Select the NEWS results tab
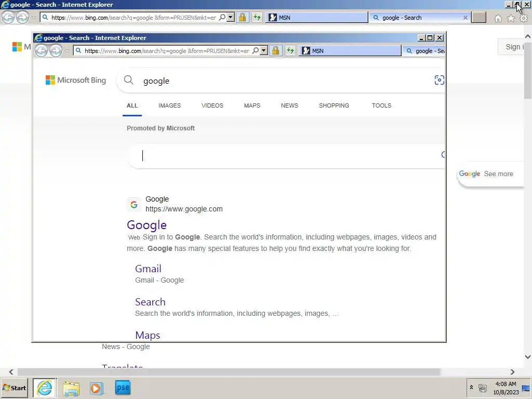This screenshot has height=399, width=532. 289,105
